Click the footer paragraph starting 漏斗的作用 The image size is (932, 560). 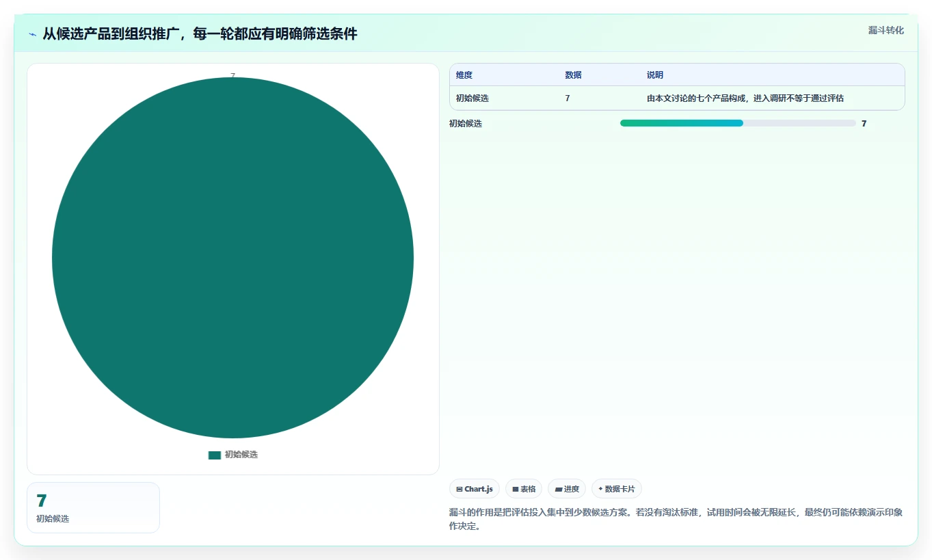(x=676, y=519)
